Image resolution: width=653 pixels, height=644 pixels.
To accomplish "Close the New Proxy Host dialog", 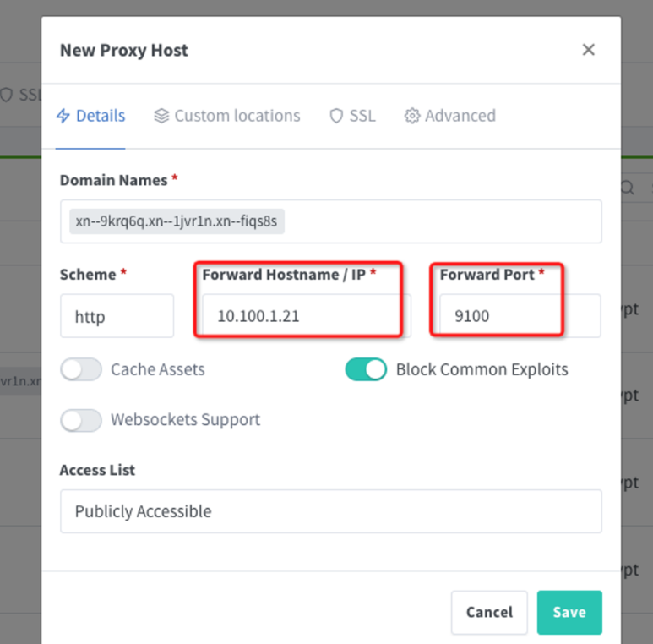I will [x=589, y=50].
